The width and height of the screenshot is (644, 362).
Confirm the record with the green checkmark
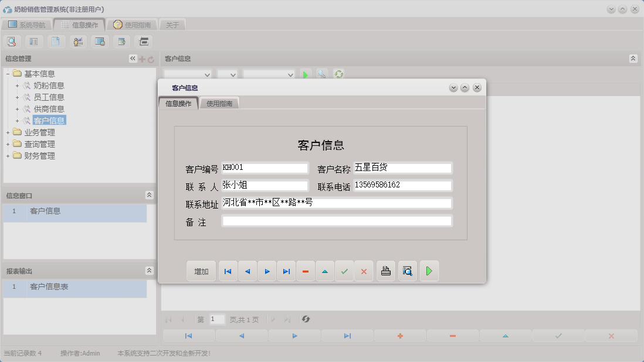(344, 271)
